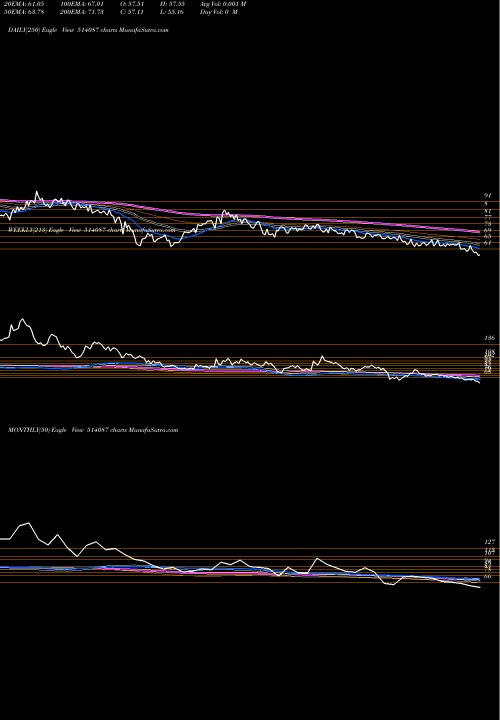Click the 20EMA: 61.05 value

click(x=23, y=3)
